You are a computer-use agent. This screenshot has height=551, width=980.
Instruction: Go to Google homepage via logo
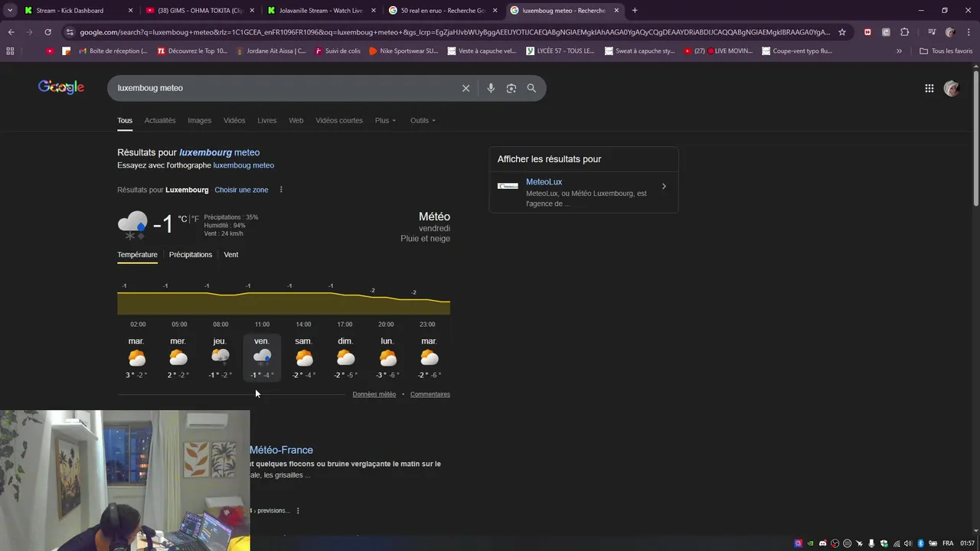pyautogui.click(x=61, y=87)
